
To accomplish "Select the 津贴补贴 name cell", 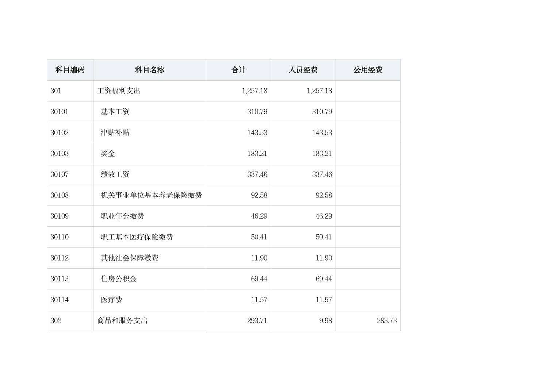I will tap(115, 132).
